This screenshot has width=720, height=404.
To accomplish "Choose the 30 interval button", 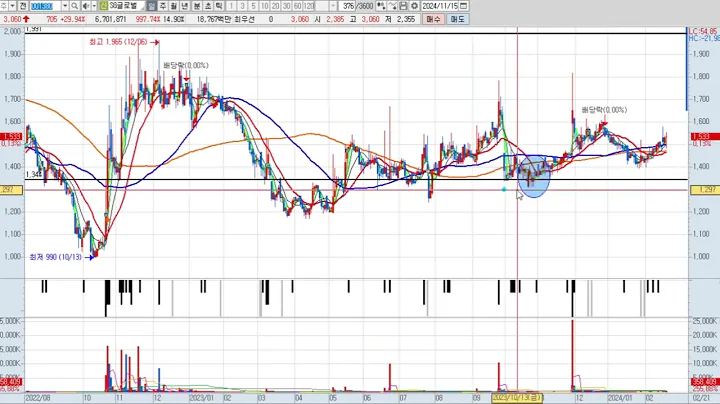I will [x=287, y=6].
